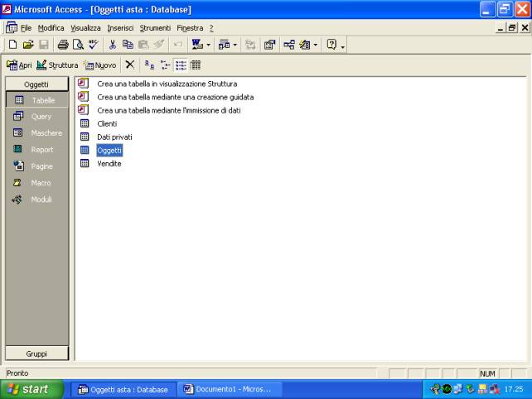Click the Save diskette icon
The width and height of the screenshot is (532, 399).
coord(44,45)
